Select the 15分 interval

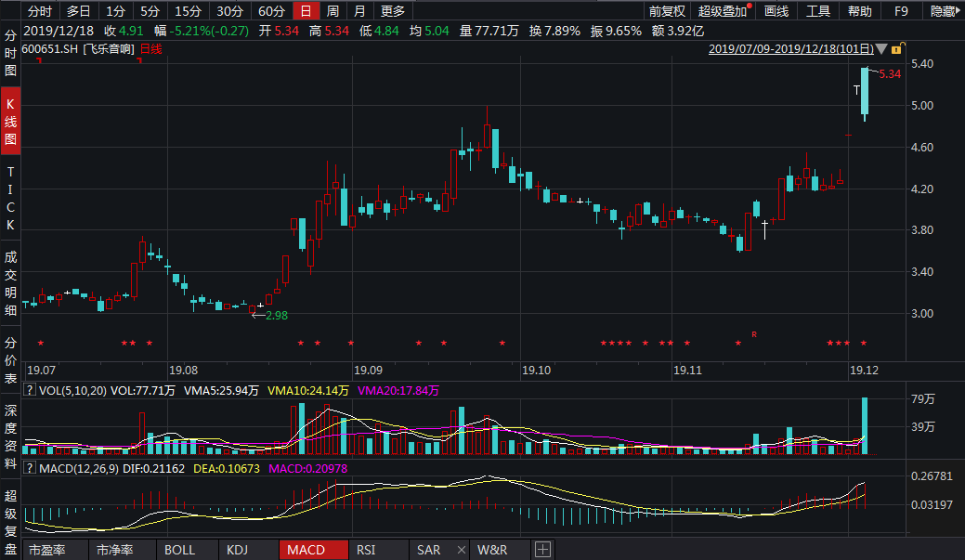click(x=188, y=11)
